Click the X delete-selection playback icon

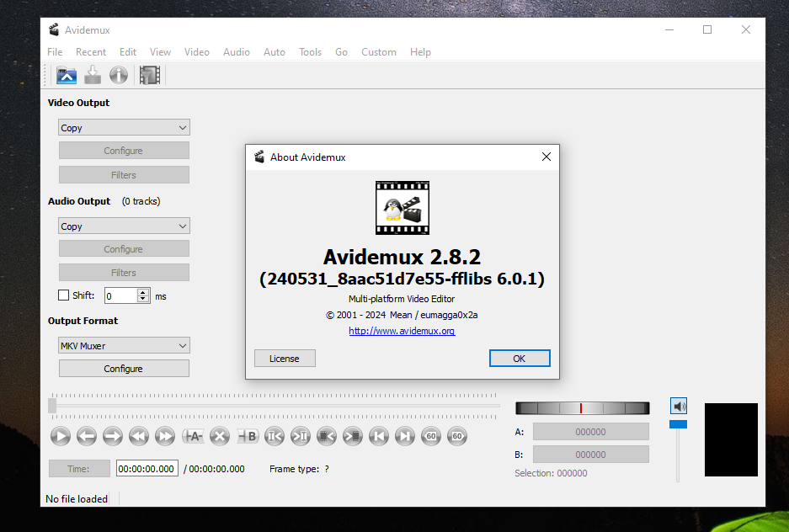(220, 436)
